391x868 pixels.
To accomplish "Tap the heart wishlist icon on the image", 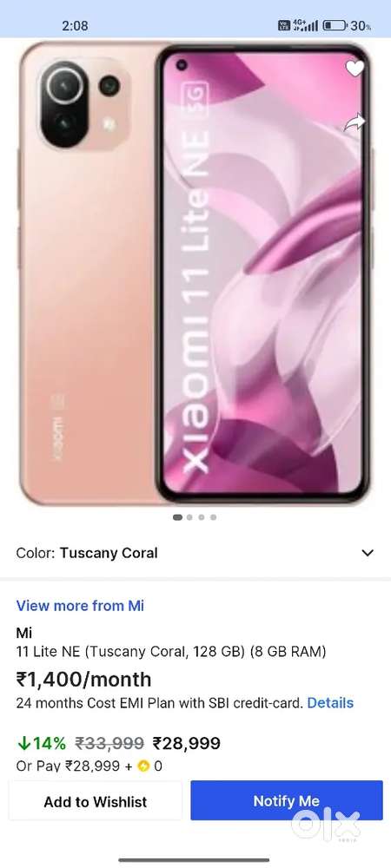I will click(355, 68).
